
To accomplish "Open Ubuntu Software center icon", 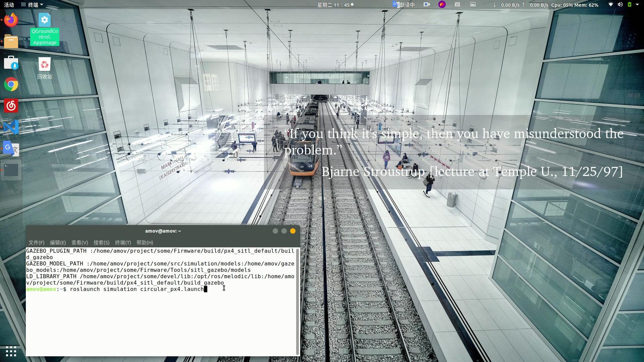I will (x=11, y=63).
